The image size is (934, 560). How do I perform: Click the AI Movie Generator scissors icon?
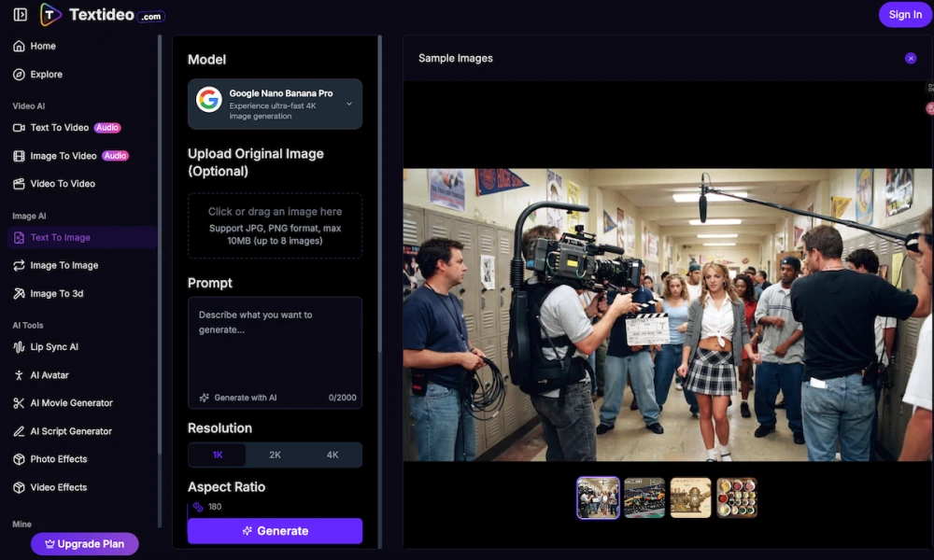point(19,403)
